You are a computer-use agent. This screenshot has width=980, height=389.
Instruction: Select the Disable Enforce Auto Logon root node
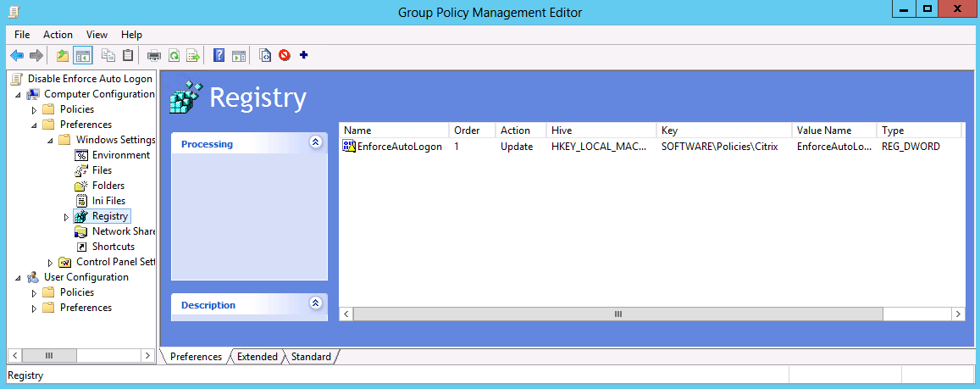[90, 79]
